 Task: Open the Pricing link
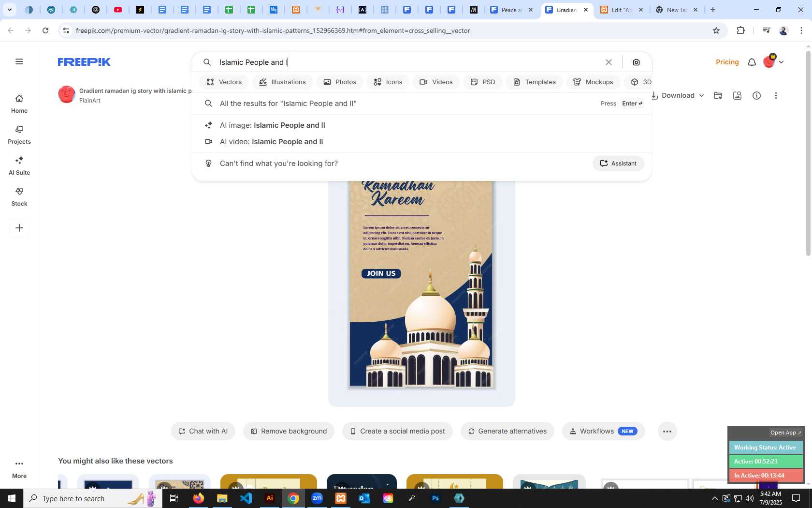727,62
